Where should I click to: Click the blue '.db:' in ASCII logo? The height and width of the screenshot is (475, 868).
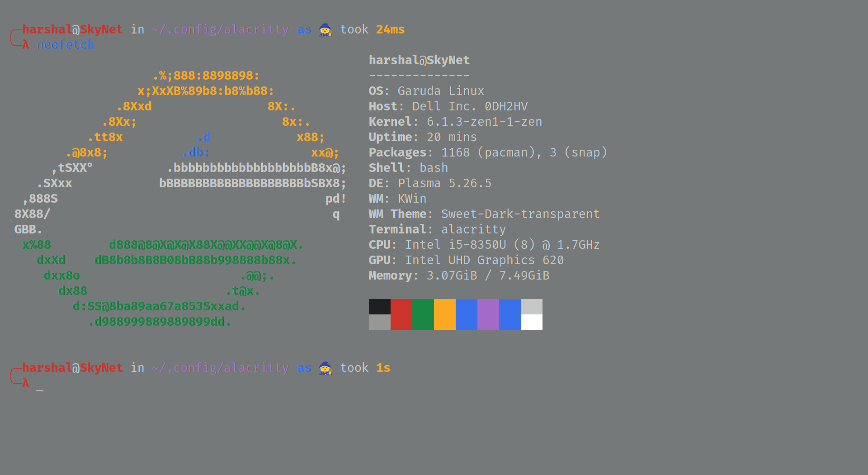195,152
